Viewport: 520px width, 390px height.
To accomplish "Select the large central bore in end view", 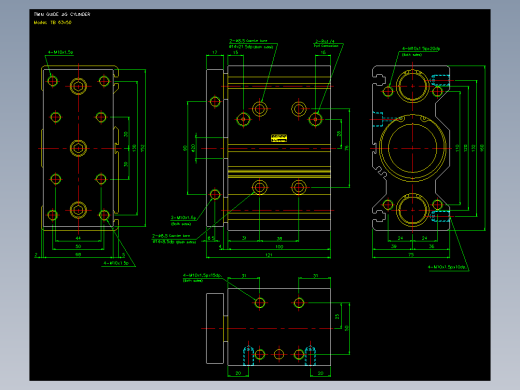I will coord(412,148).
